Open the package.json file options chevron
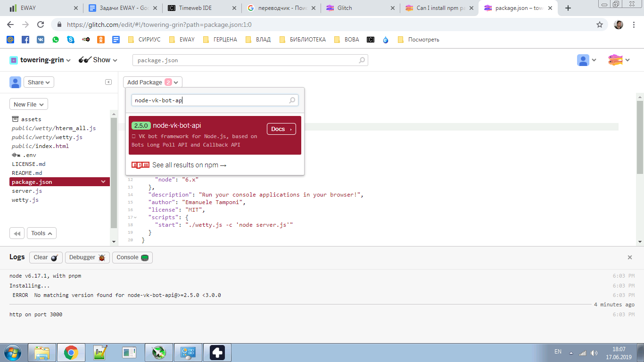The width and height of the screenshot is (644, 362). tap(103, 182)
